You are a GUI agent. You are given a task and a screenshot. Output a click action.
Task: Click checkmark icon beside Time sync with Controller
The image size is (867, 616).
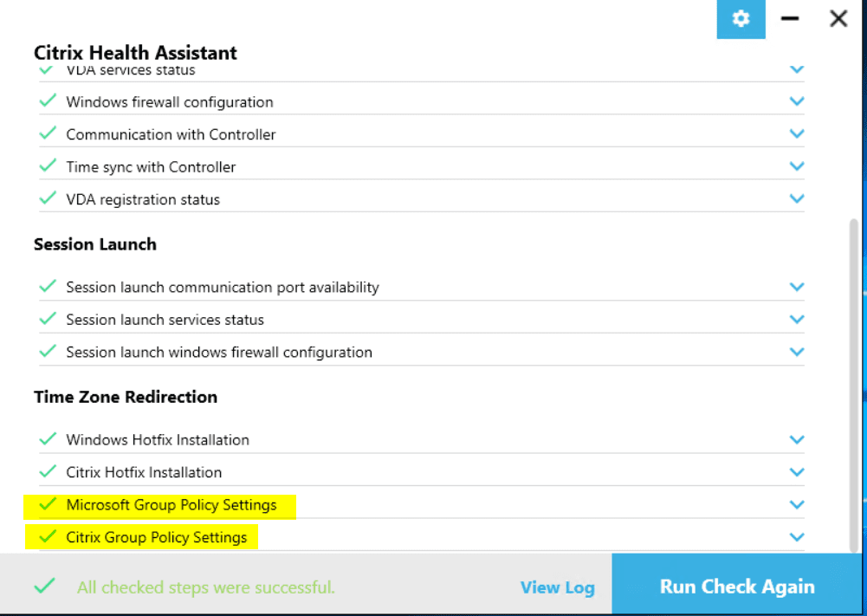pos(48,166)
